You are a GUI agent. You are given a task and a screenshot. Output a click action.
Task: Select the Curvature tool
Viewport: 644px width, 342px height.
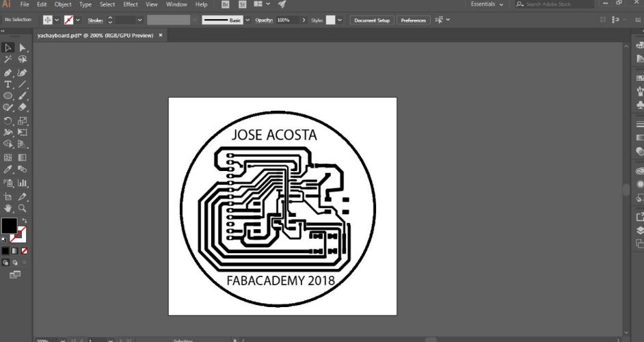23,73
